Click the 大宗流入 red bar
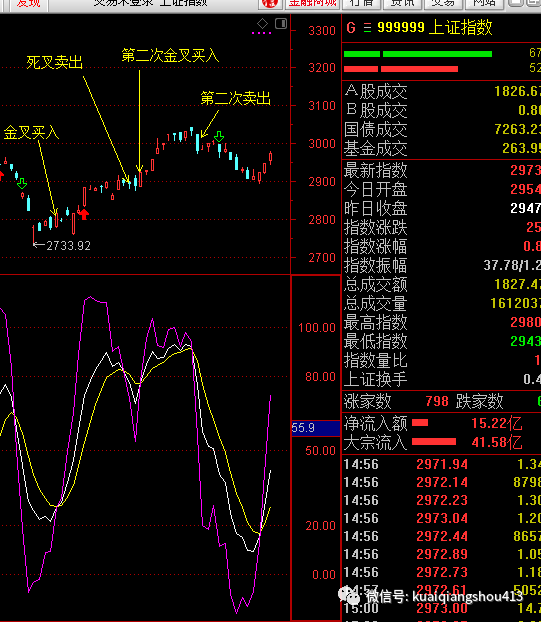 434,442
